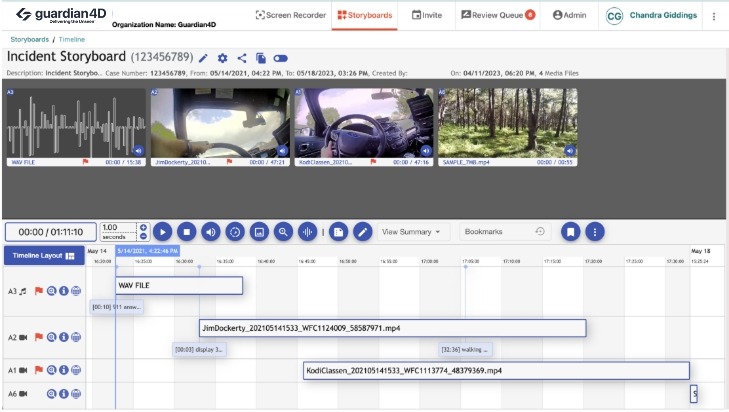Zoom to track A3 magnifier icon

[x=52, y=291]
